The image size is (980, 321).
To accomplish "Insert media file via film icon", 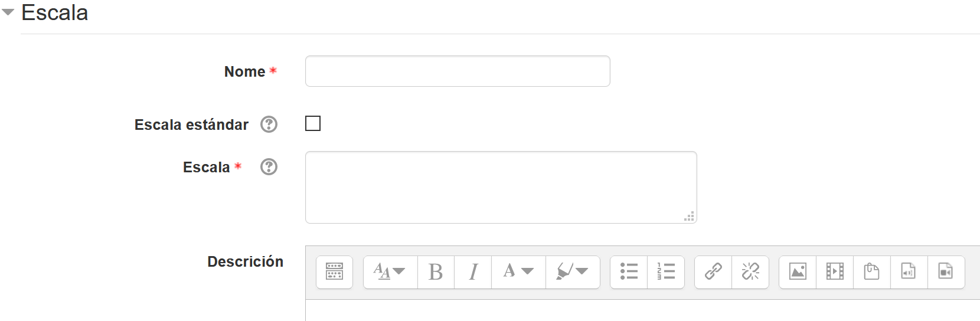I will pos(835,271).
